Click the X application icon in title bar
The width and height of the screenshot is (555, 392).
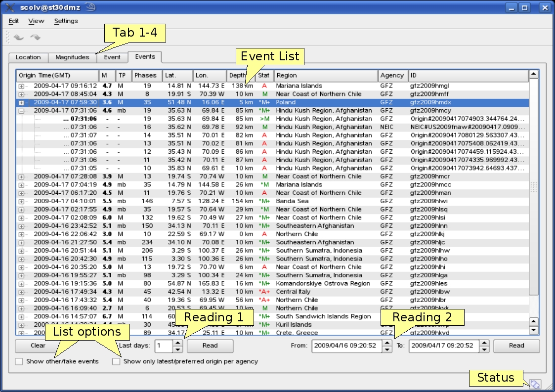click(10, 7)
